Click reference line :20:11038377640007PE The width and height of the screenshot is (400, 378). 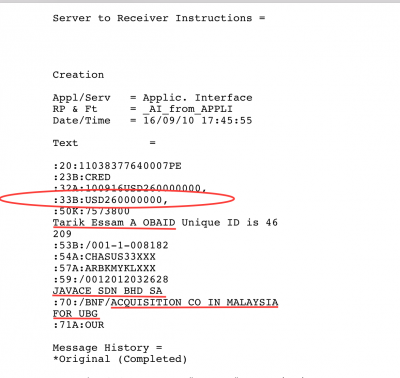pos(117,166)
